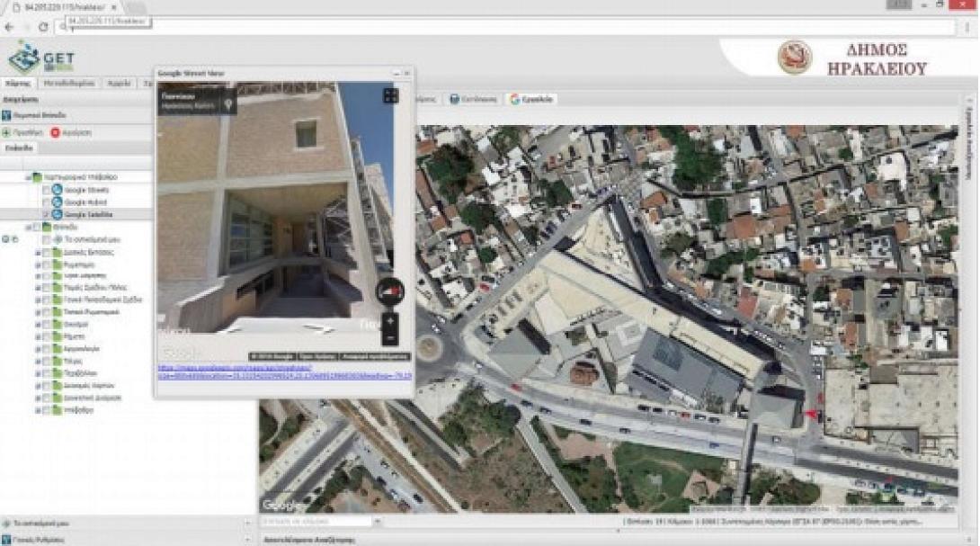Enable the Google Streets layer checkbox

tap(47, 191)
